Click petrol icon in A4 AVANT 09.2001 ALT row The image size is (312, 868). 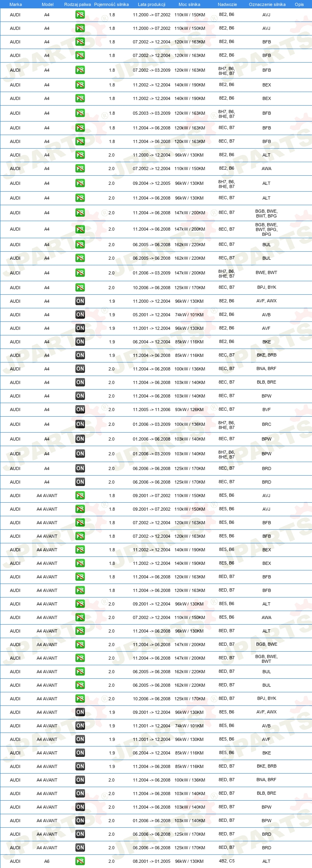tap(80, 604)
